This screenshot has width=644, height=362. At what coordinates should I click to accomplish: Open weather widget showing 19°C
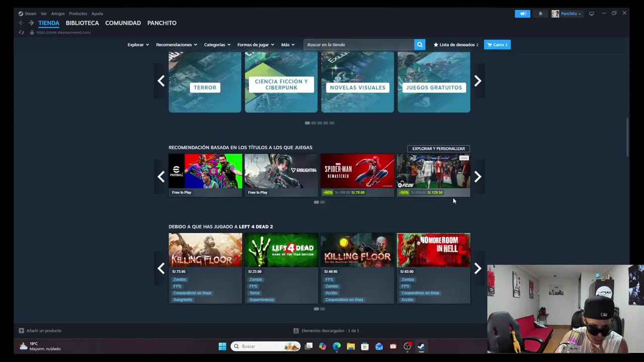39,346
